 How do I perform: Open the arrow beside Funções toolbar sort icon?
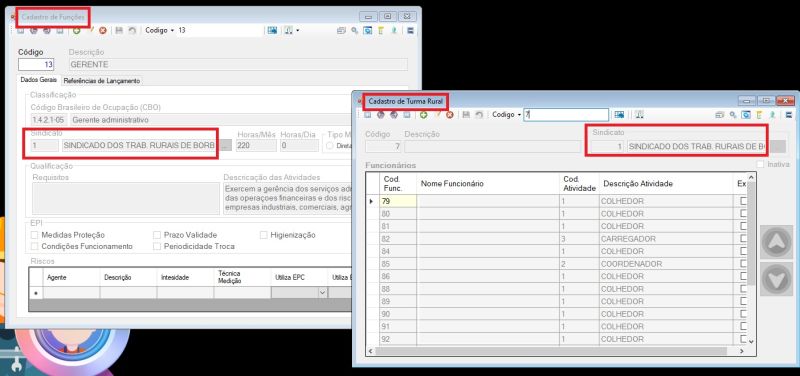click(x=297, y=31)
